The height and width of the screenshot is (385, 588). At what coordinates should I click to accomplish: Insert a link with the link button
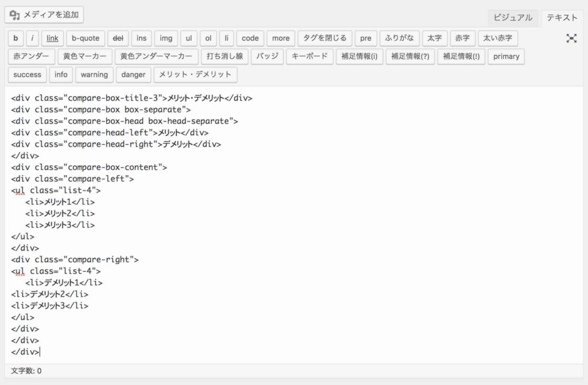point(52,38)
